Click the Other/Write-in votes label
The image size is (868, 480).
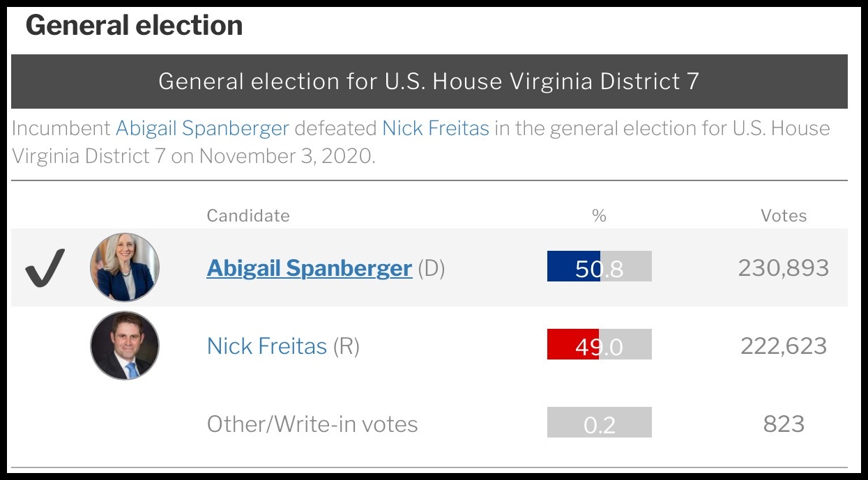tap(312, 424)
